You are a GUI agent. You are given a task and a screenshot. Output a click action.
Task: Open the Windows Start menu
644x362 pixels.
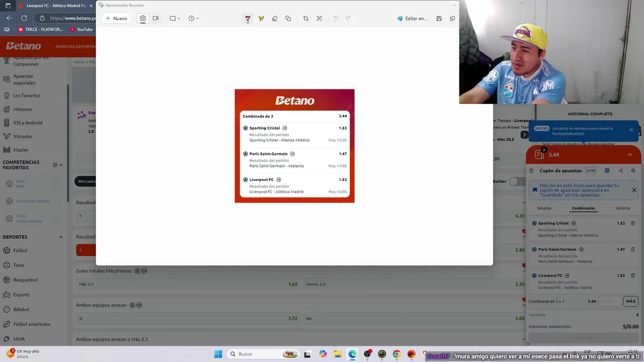coord(218,354)
